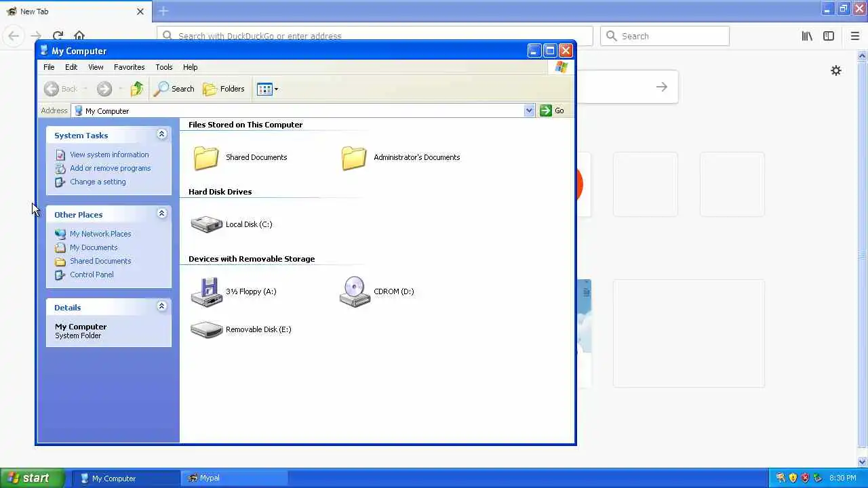868x488 pixels.
Task: Open the Forward history dropdown arrow
Action: (120, 89)
